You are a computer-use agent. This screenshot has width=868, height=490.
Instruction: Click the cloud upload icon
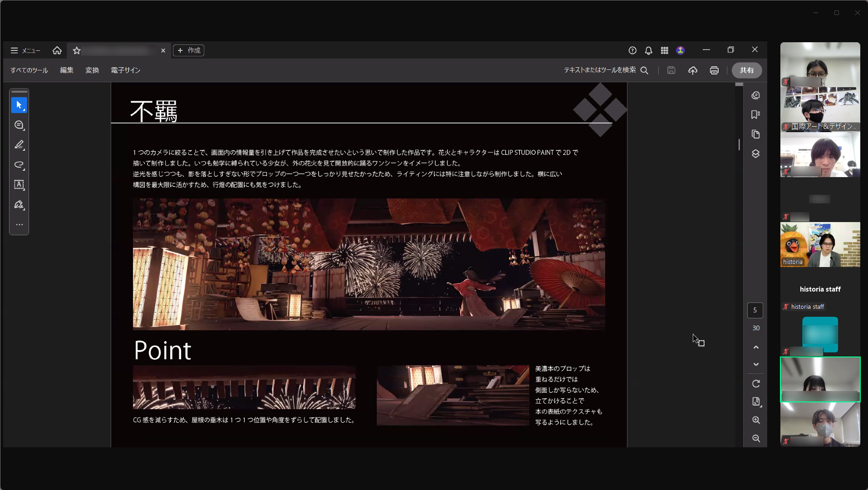pos(692,70)
